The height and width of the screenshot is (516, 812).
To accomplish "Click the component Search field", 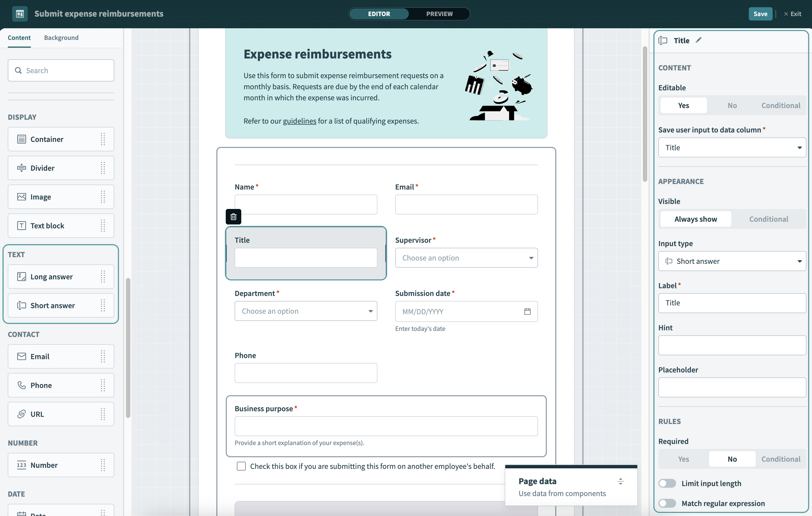I will 61,70.
